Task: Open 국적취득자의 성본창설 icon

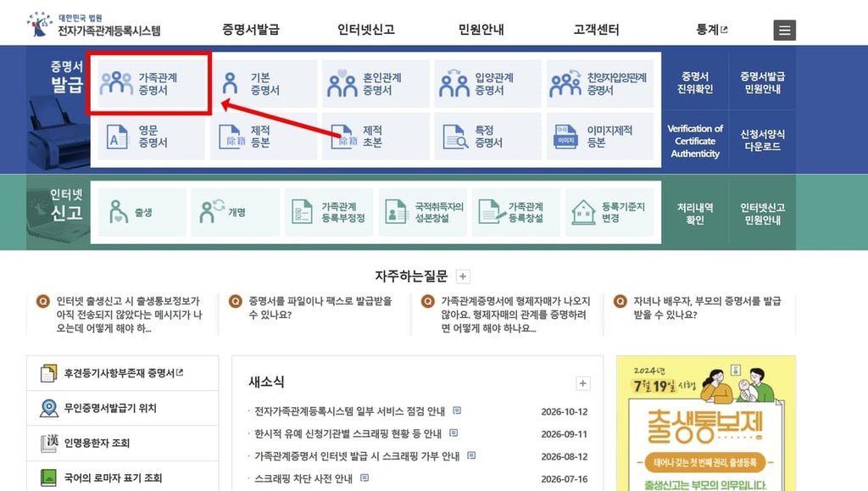Action: click(x=396, y=212)
